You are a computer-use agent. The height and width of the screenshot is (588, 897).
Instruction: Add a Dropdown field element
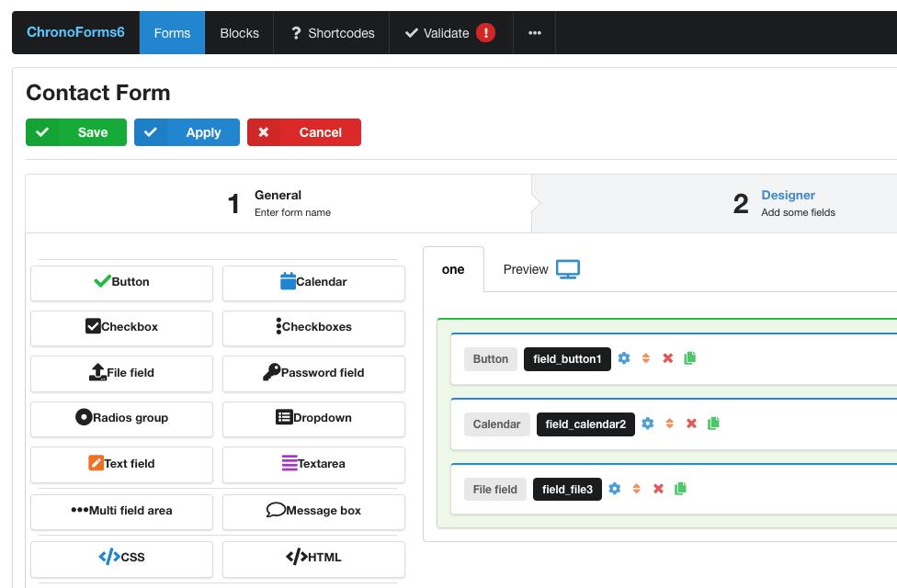313,418
